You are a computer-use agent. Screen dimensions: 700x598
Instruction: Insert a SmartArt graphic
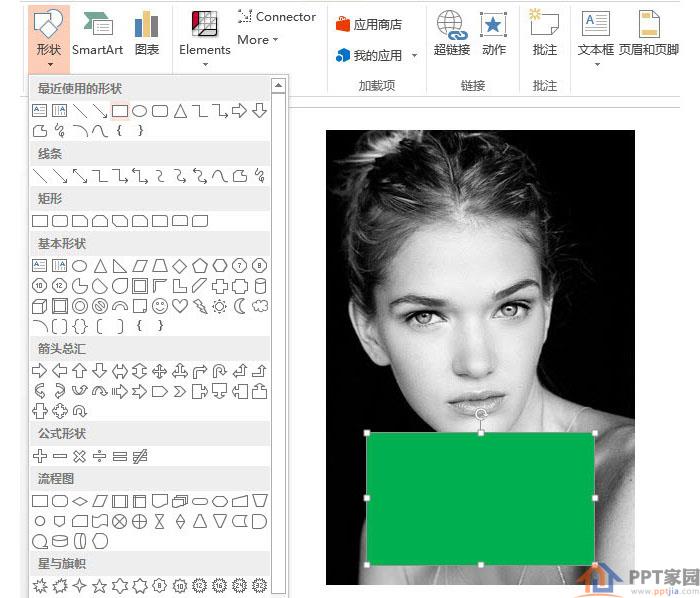pyautogui.click(x=97, y=34)
